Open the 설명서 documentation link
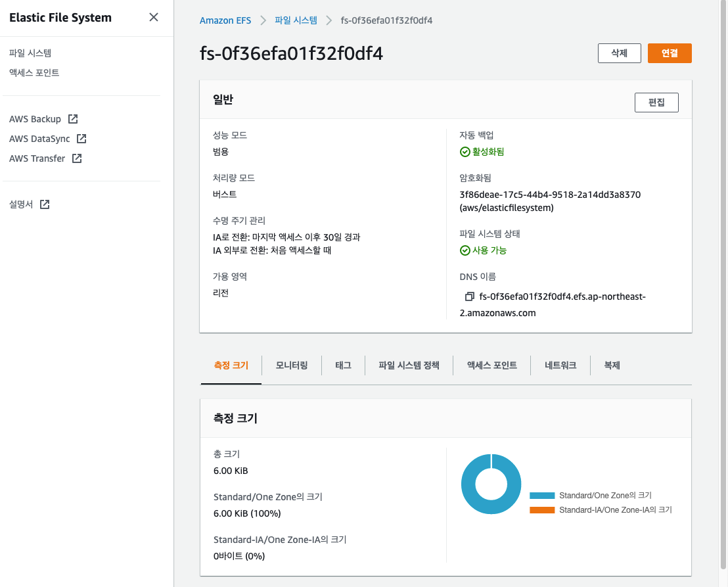This screenshot has width=728, height=587. click(22, 204)
